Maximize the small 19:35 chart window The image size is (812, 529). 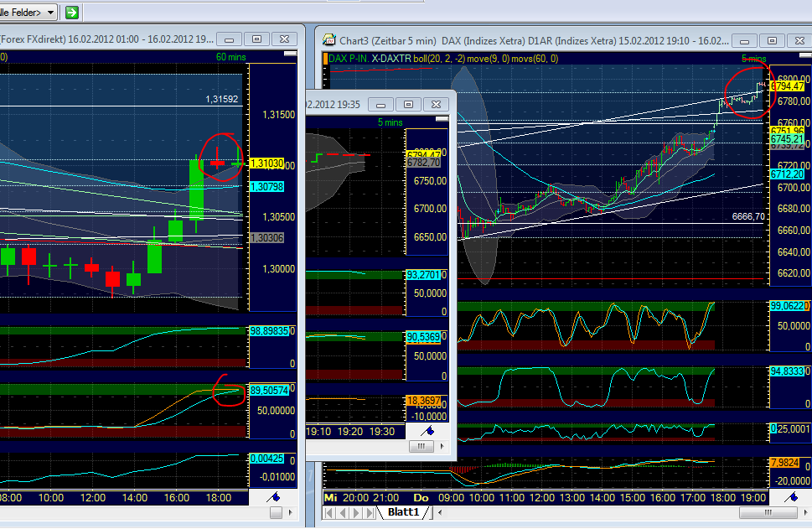pyautogui.click(x=408, y=105)
